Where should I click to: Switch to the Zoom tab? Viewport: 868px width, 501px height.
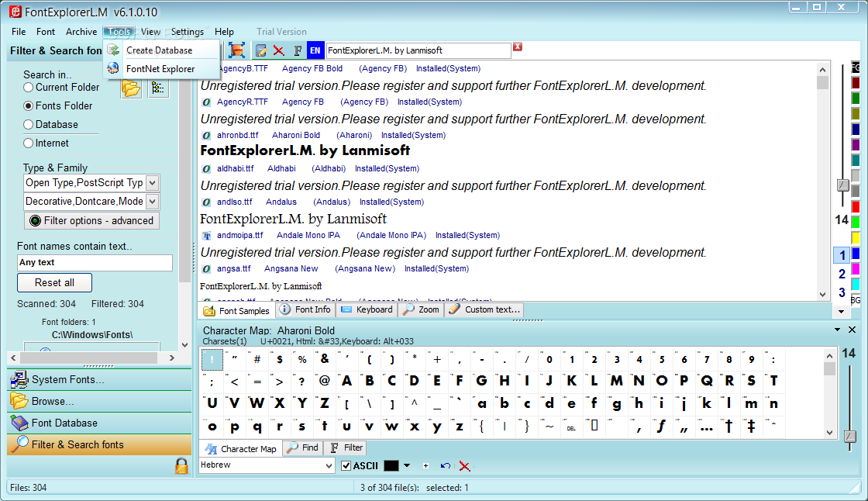click(x=422, y=309)
